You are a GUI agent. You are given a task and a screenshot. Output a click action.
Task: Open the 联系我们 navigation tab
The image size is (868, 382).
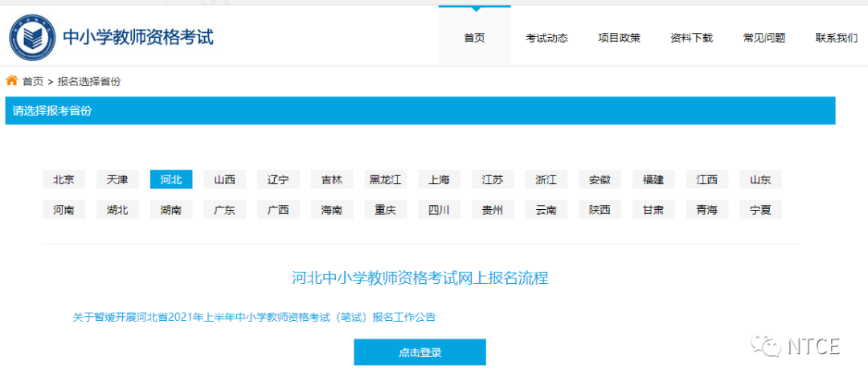pos(837,39)
